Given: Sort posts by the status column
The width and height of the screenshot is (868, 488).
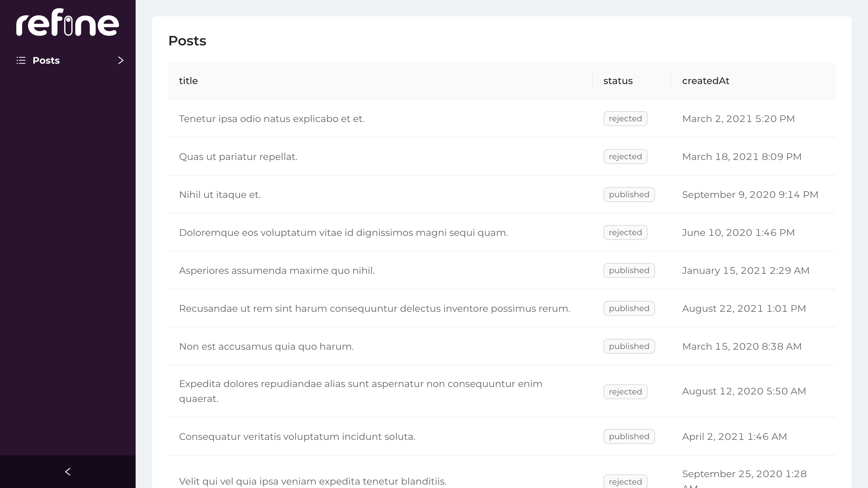Looking at the screenshot, I should (x=617, y=81).
